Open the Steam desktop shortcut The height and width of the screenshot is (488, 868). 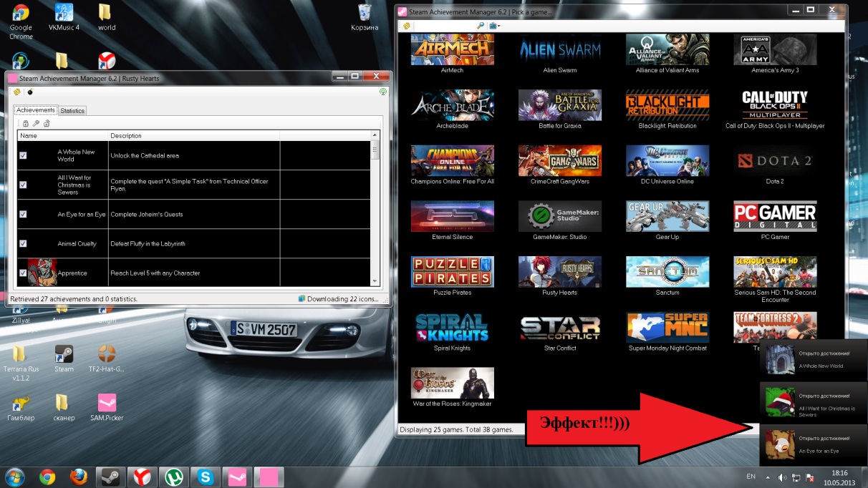[64, 358]
